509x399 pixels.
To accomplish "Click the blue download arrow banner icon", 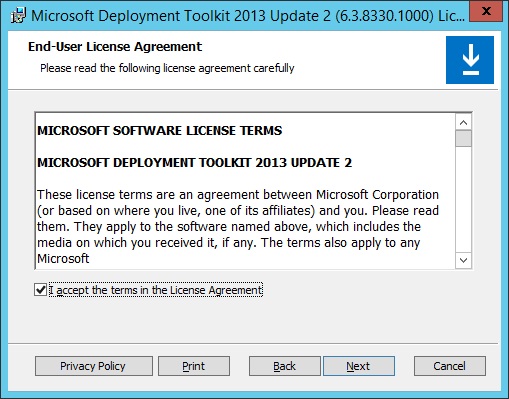I will tap(470, 60).
